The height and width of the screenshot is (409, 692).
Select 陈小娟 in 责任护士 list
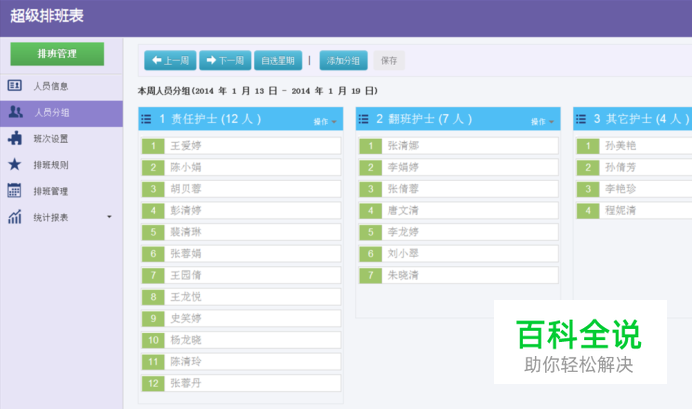pyautogui.click(x=241, y=167)
